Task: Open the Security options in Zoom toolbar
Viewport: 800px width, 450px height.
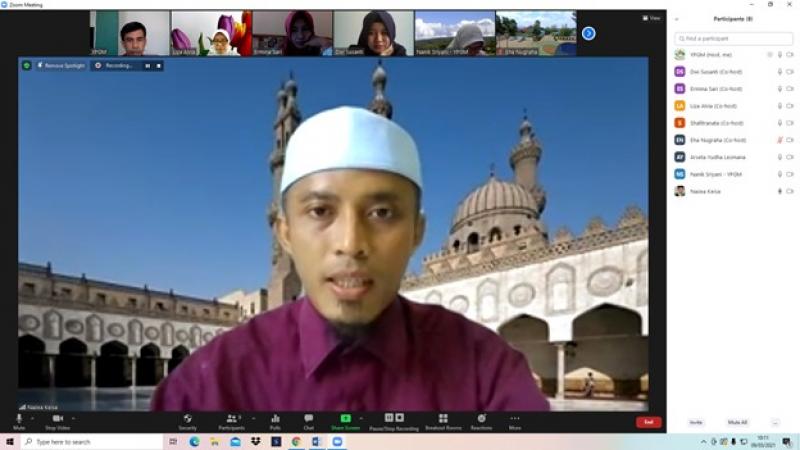Action: 187,420
